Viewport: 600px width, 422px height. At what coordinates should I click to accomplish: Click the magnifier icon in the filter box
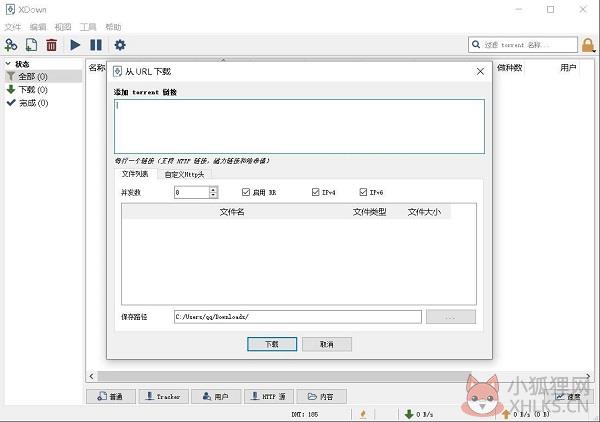(476, 45)
